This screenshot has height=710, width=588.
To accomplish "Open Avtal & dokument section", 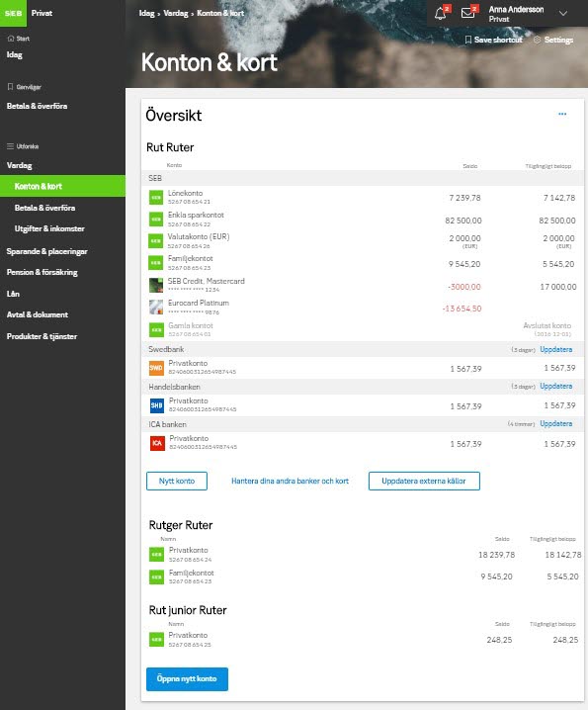I will tap(38, 314).
